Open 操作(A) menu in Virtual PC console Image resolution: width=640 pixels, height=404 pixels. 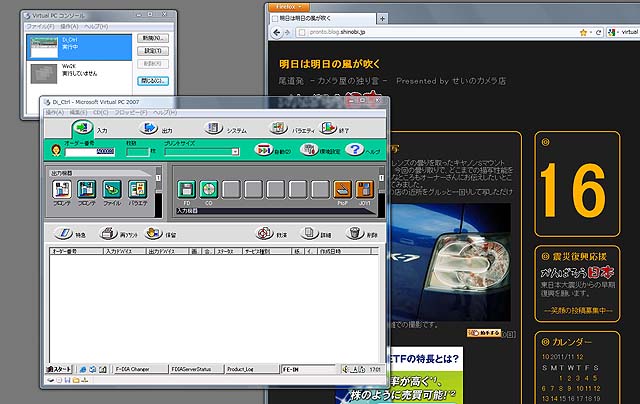pos(69,27)
